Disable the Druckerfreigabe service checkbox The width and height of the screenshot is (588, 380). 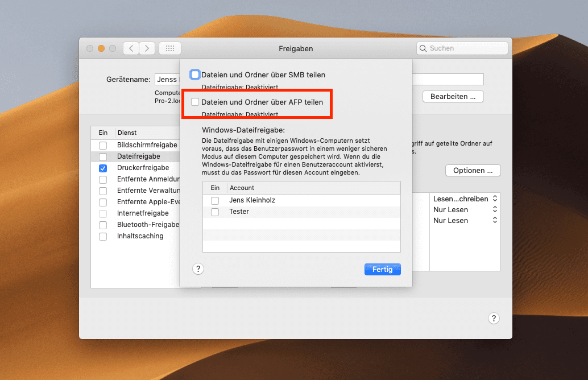pyautogui.click(x=103, y=168)
